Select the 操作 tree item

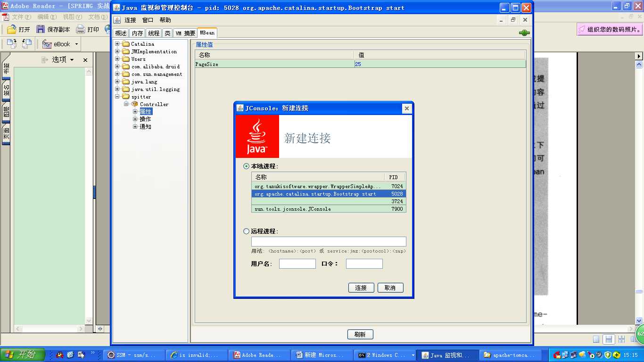[x=145, y=119]
